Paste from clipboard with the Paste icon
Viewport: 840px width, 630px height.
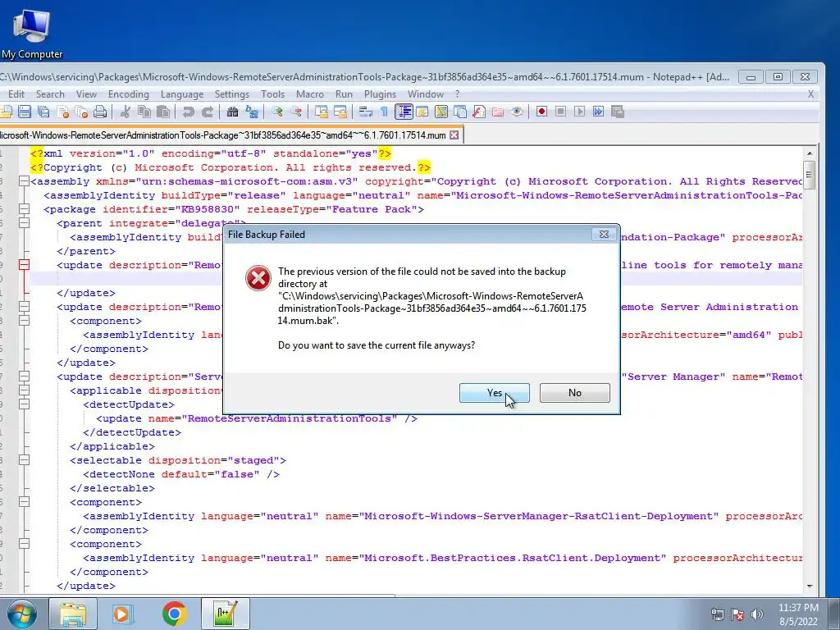(163, 112)
